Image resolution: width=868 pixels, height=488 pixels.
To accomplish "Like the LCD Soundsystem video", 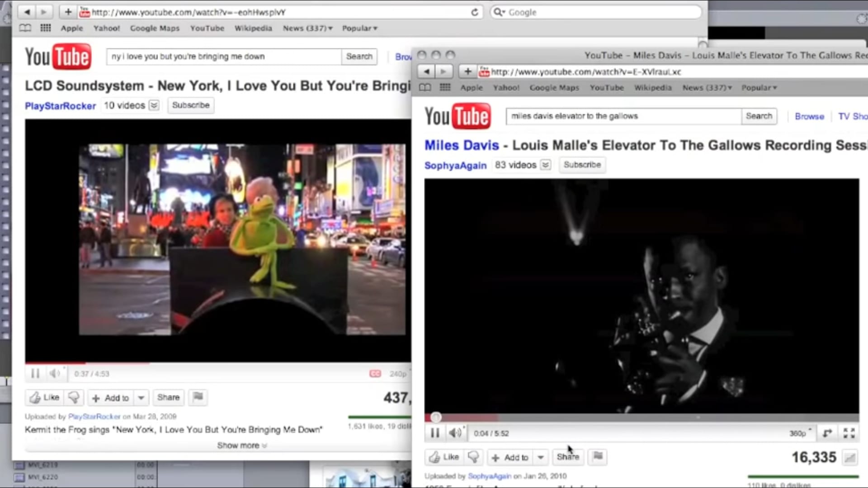I will pos(44,398).
